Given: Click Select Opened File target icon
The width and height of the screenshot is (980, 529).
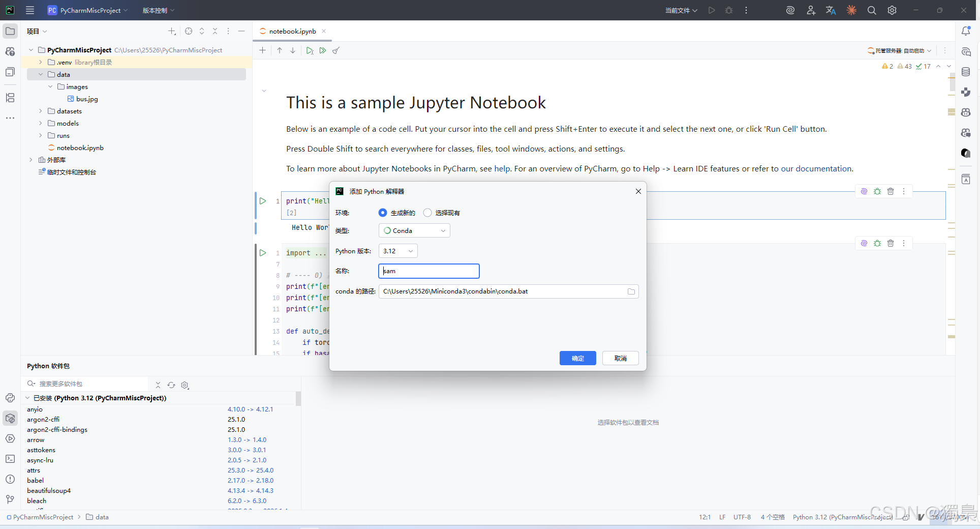Looking at the screenshot, I should (x=189, y=31).
